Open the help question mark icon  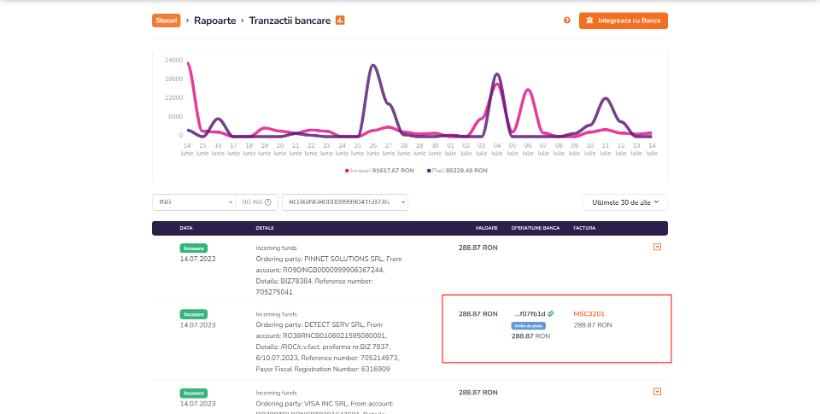coord(567,20)
